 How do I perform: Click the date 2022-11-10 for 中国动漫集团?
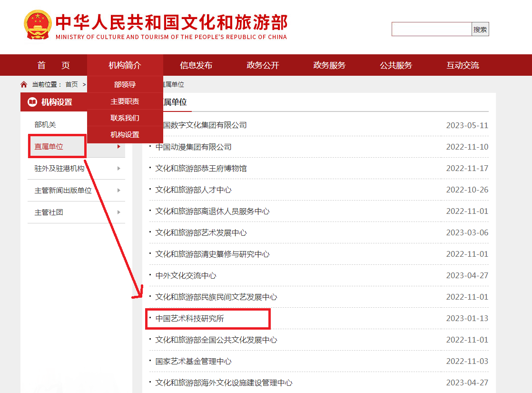(467, 147)
